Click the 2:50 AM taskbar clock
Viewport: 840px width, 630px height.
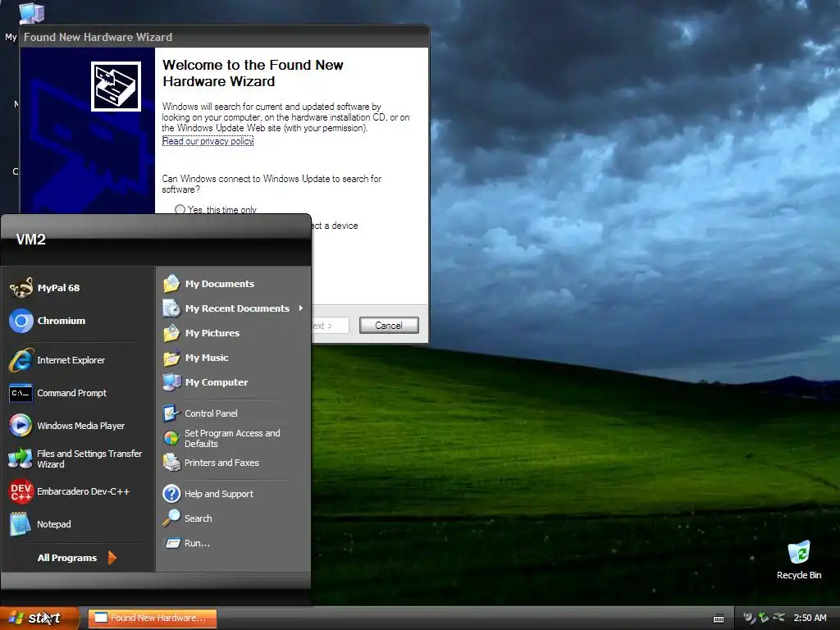click(x=810, y=618)
